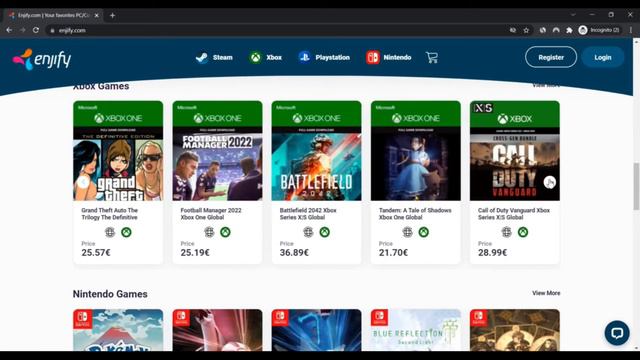Open the fifth Nintendo game thumbnail
The height and width of the screenshot is (360, 640).
pos(515,330)
